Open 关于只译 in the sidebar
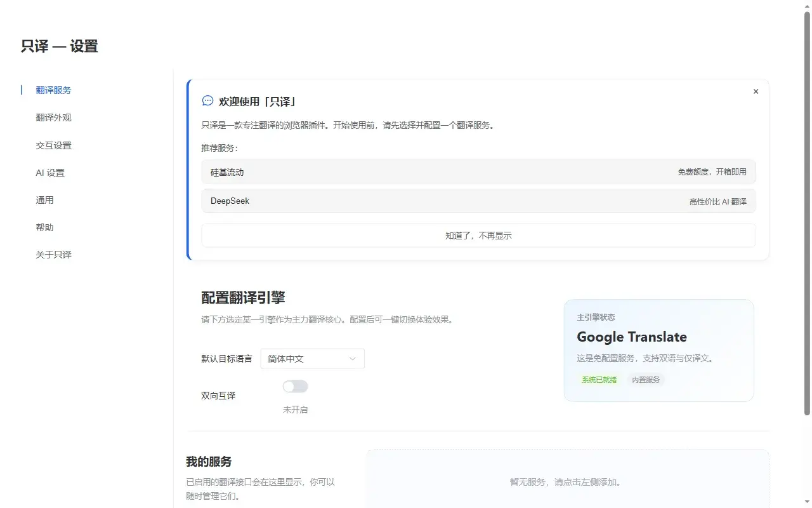 (x=54, y=255)
